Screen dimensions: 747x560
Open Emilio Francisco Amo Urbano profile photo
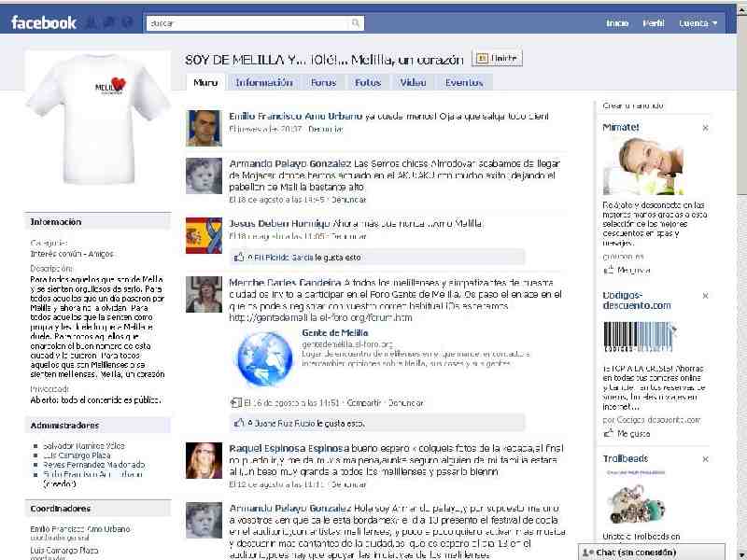[x=204, y=128]
